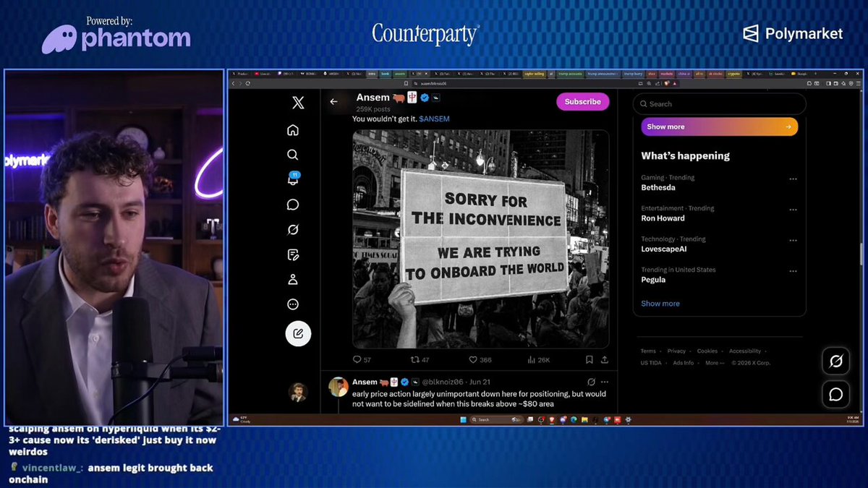Open the Explore search icon in sidebar
The width and height of the screenshot is (868, 488).
click(293, 155)
